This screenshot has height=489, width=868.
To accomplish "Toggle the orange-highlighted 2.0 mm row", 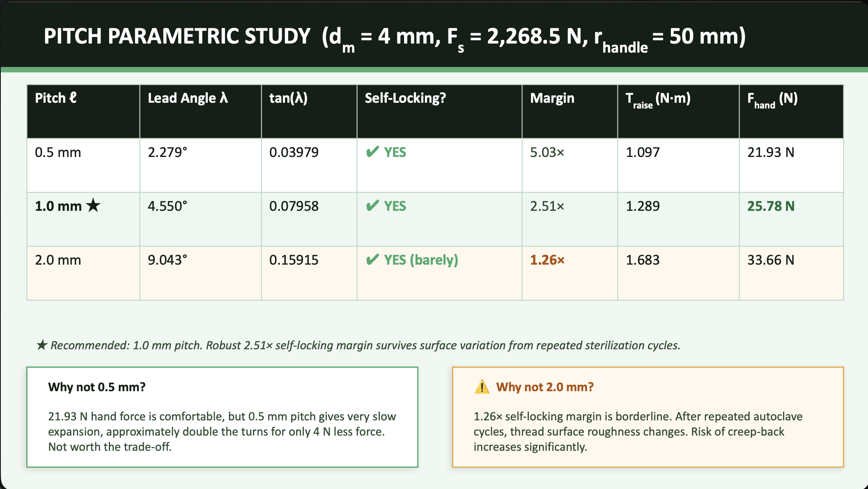I will pyautogui.click(x=411, y=272).
